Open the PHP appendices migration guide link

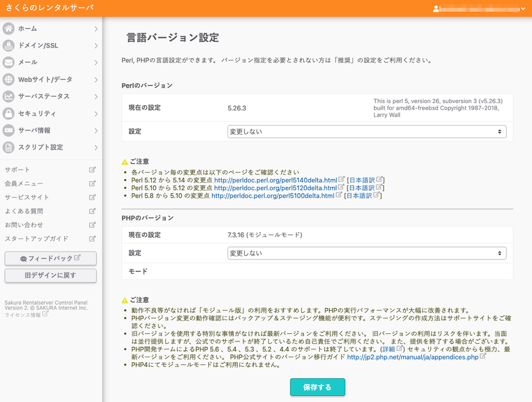[412, 357]
